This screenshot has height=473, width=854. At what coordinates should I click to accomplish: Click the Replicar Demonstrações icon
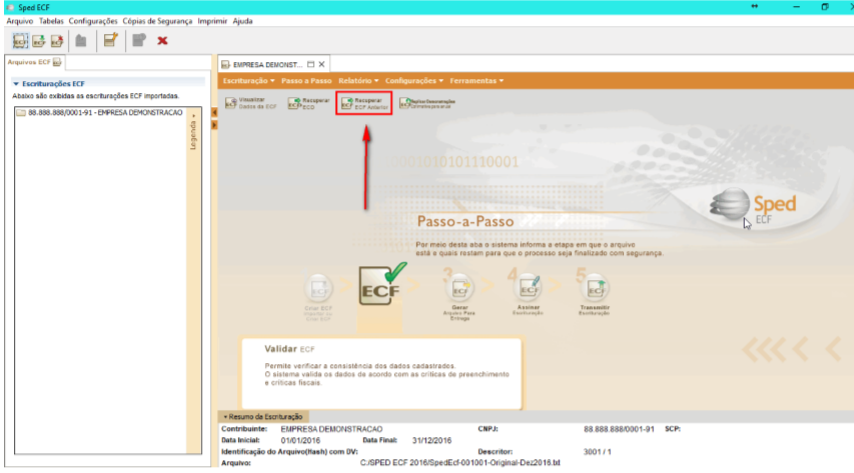(x=405, y=103)
